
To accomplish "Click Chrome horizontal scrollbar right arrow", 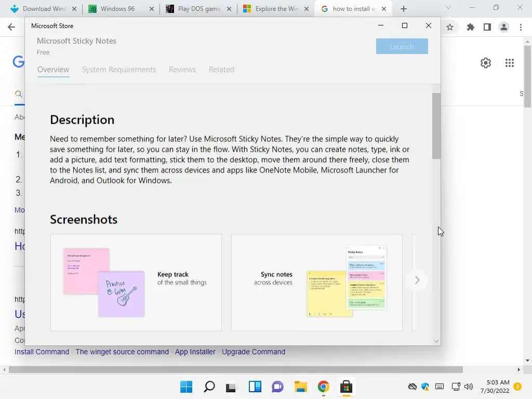I will (519, 369).
